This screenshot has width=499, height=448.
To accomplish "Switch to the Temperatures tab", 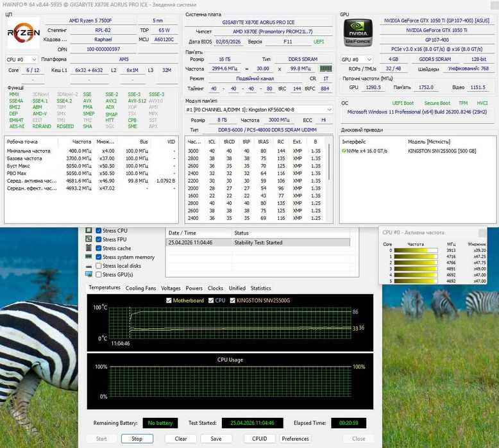I will point(105,287).
